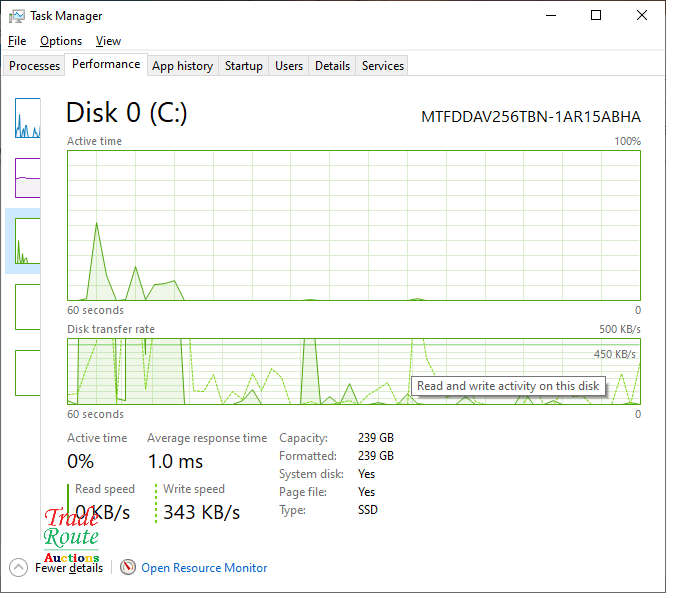Viewport: 676px width, 598px height.
Task: Open the File menu
Action: (x=17, y=41)
